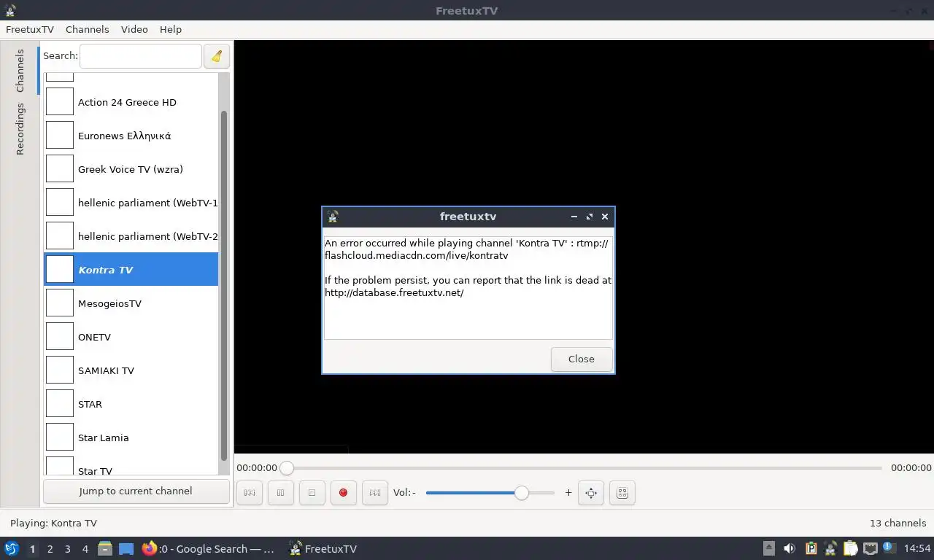934x560 pixels.
Task: Select the Star Lamia channel
Action: [x=131, y=437]
